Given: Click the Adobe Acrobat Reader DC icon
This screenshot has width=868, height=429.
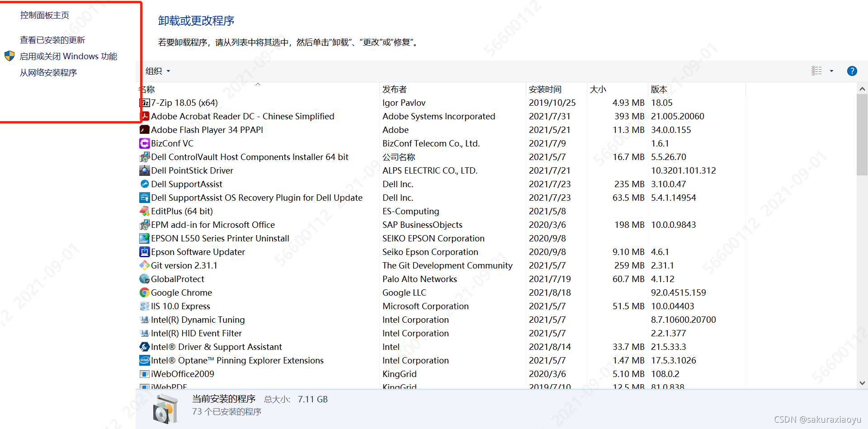Looking at the screenshot, I should coord(145,117).
